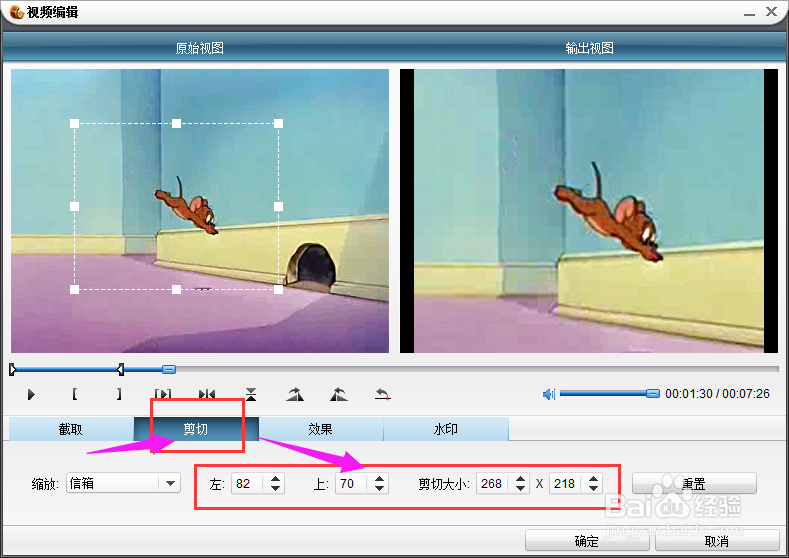
Task: Click the crop box right-middle handle
Action: pos(278,206)
